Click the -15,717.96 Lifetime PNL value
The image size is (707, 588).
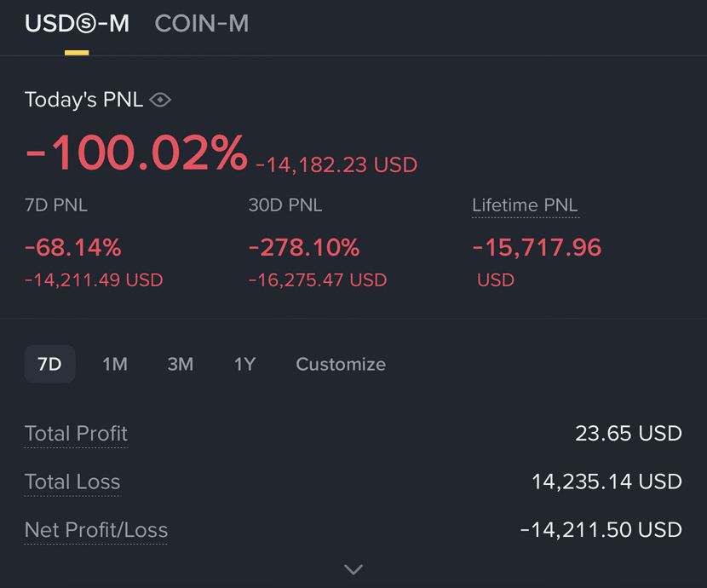coord(537,248)
